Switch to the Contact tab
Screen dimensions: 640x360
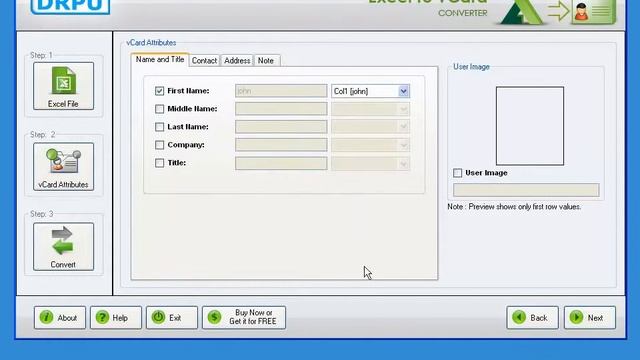tap(204, 60)
